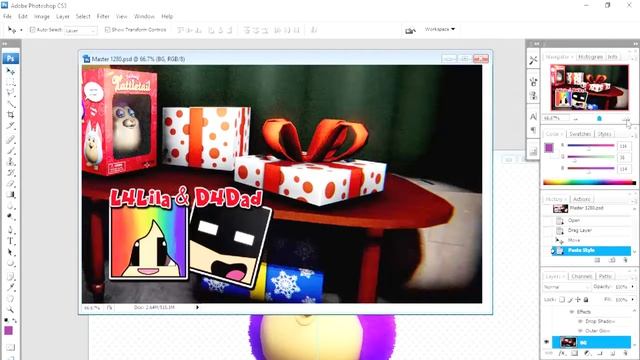Viewport: 640px width, 360px height.
Task: Create a new layer in Layers panel
Action: pyautogui.click(x=613, y=353)
